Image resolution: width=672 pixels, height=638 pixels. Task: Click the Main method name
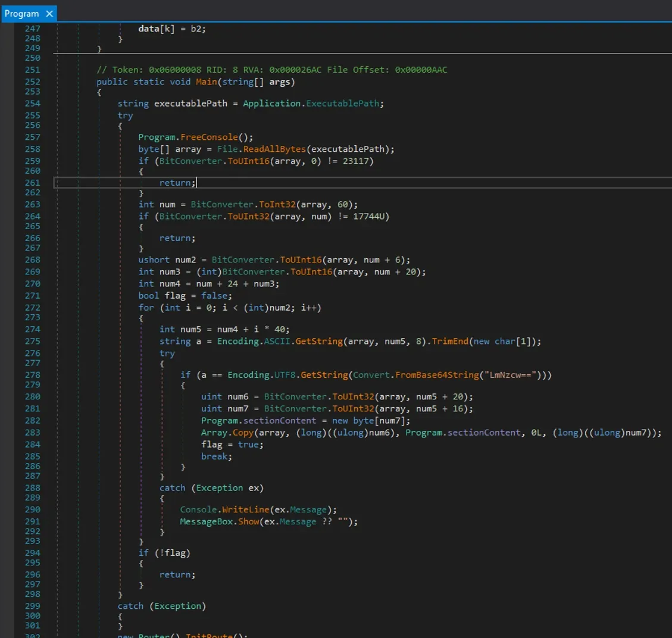point(206,82)
